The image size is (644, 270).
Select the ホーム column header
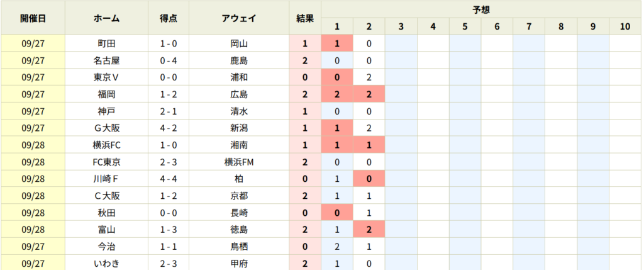(x=106, y=18)
